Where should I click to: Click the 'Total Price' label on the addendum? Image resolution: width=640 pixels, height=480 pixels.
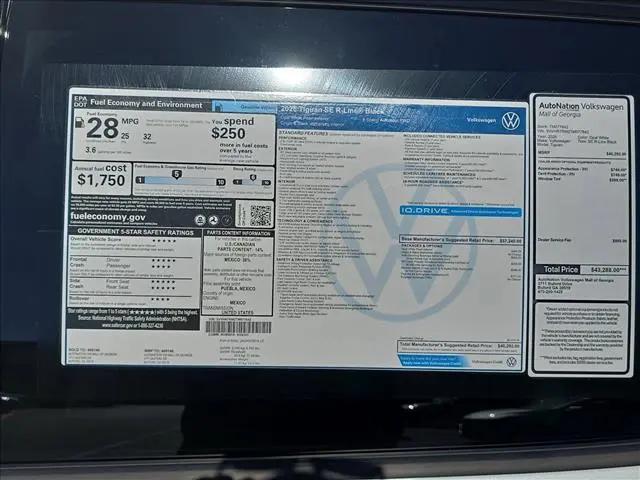pyautogui.click(x=560, y=269)
